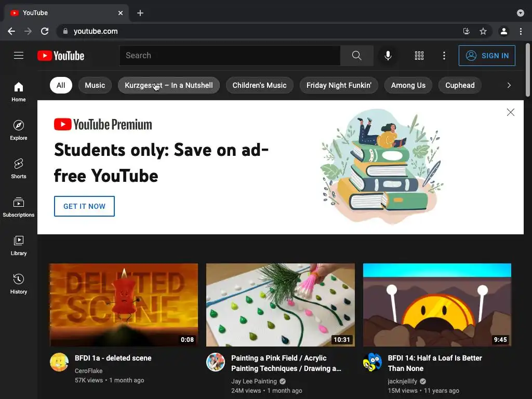Open YouTube settings three-dot menu

[444, 56]
